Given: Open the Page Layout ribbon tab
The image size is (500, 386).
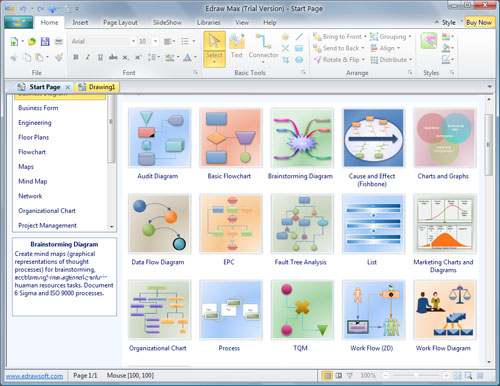Looking at the screenshot, I should coord(120,23).
